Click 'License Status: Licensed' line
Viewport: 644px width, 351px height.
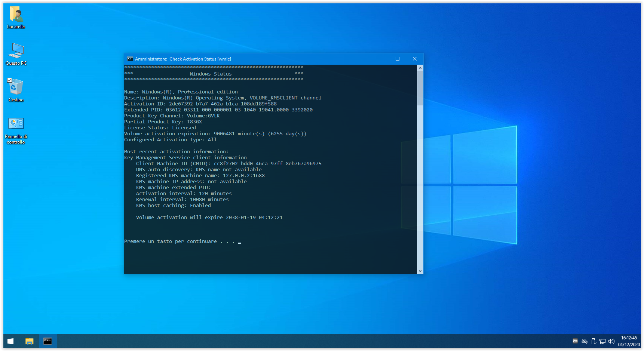(160, 128)
